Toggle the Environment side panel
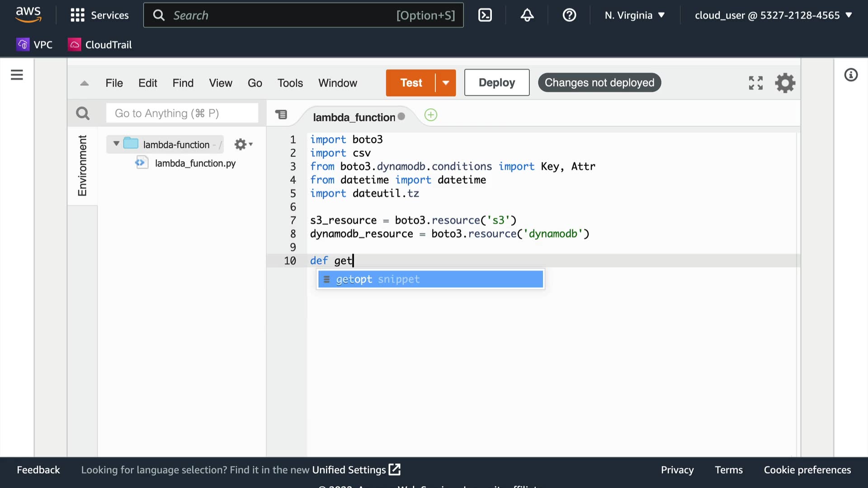The image size is (868, 488). coord(82,166)
